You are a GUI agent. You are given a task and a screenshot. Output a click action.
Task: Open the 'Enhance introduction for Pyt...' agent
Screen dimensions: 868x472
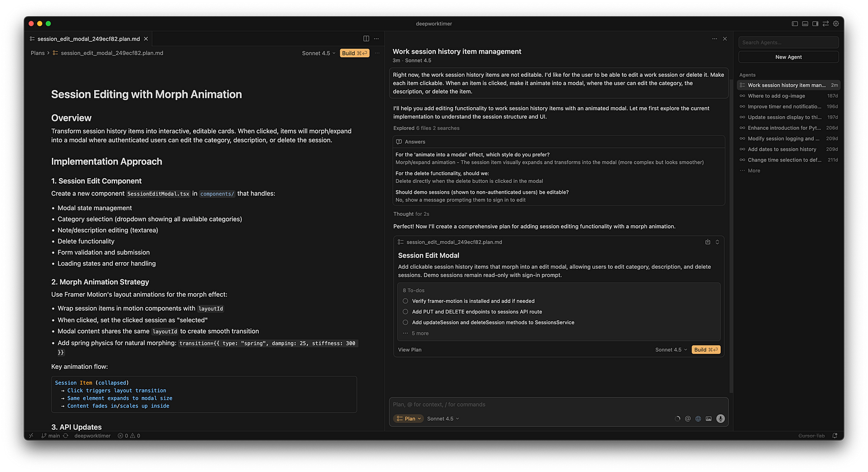[788, 128]
